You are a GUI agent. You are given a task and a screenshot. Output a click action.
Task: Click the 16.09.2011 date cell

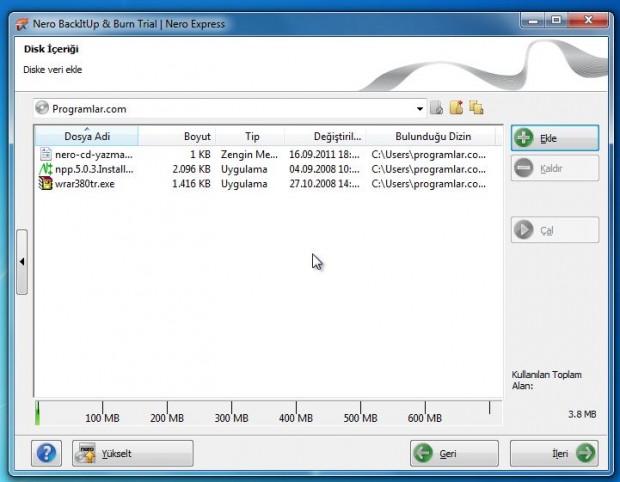tap(325, 155)
